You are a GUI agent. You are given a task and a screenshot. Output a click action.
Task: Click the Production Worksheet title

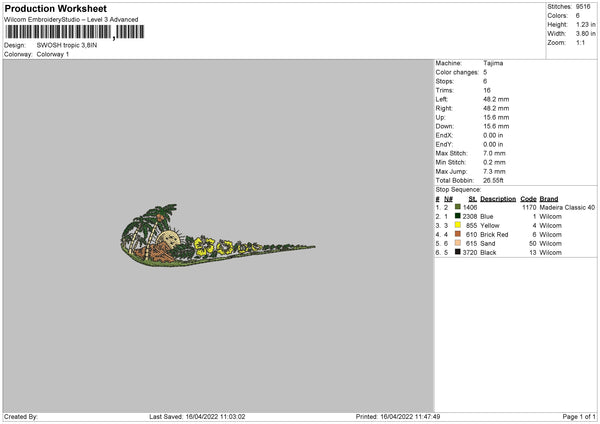click(55, 9)
